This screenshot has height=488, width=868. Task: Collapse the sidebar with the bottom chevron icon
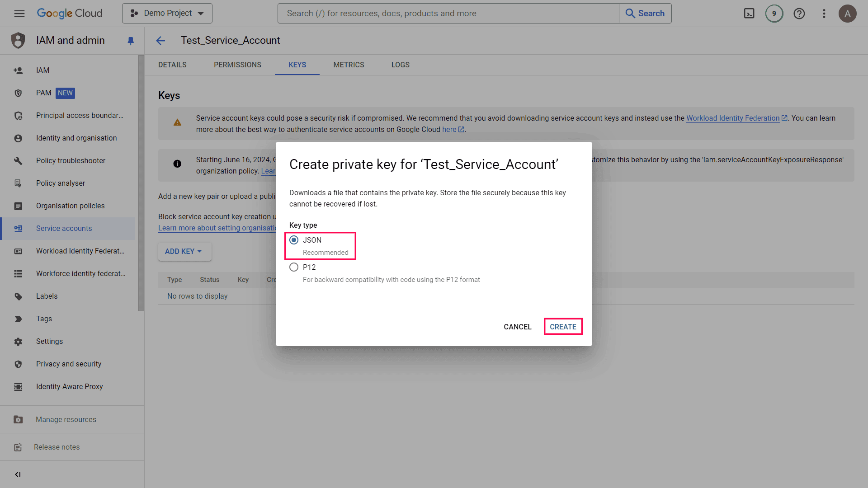[x=18, y=474]
